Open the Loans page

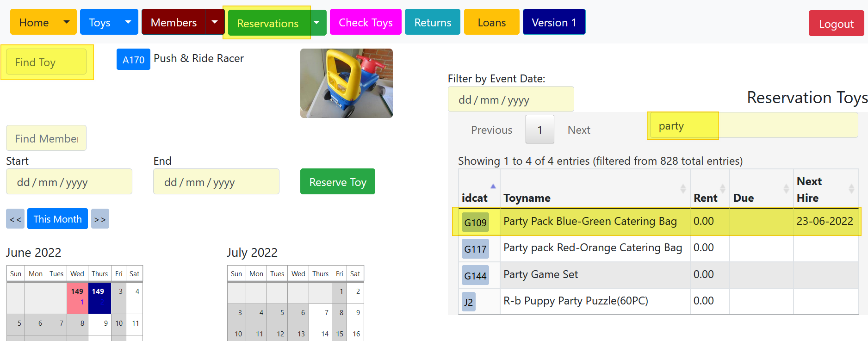(x=491, y=22)
